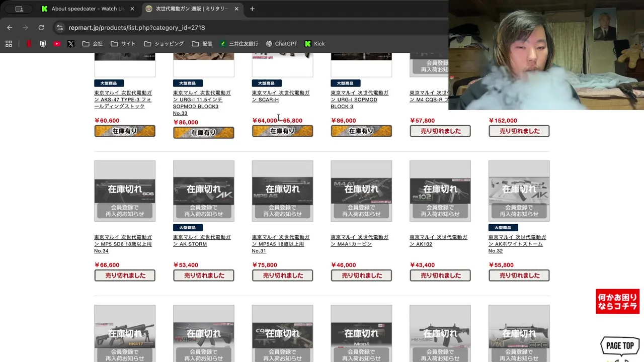Open AKホワイトストーム No.32 link

(517, 244)
